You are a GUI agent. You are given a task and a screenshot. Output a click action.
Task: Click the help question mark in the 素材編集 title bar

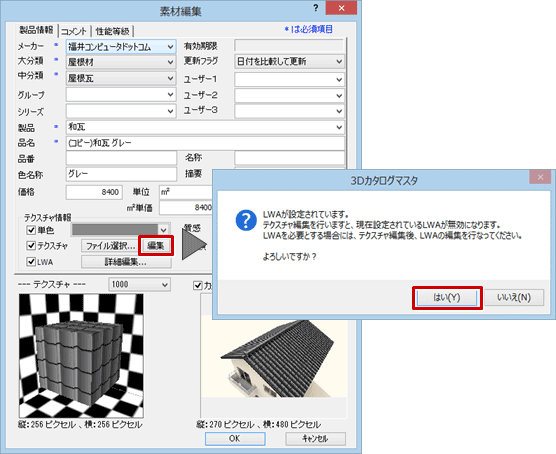(x=315, y=8)
